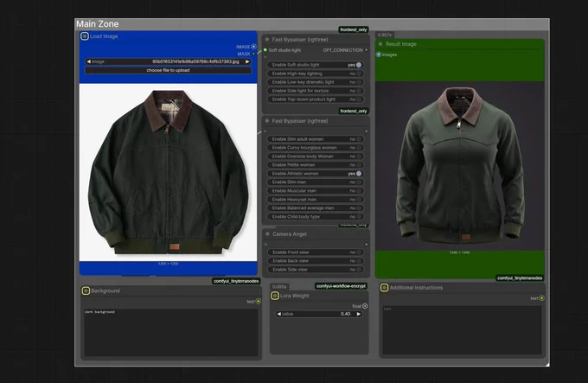Click the Camera Angel output connector dot
This screenshot has width=588, height=383.
point(367,245)
